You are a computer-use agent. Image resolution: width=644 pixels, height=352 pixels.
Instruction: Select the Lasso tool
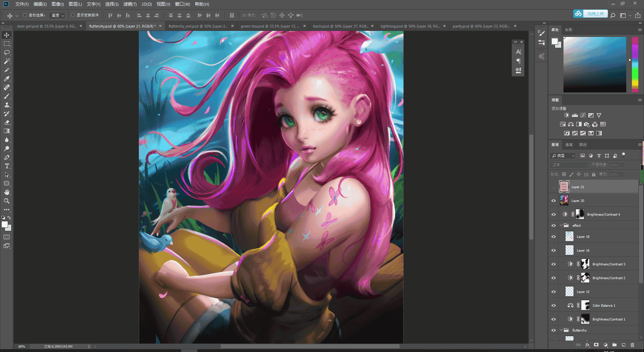(7, 53)
